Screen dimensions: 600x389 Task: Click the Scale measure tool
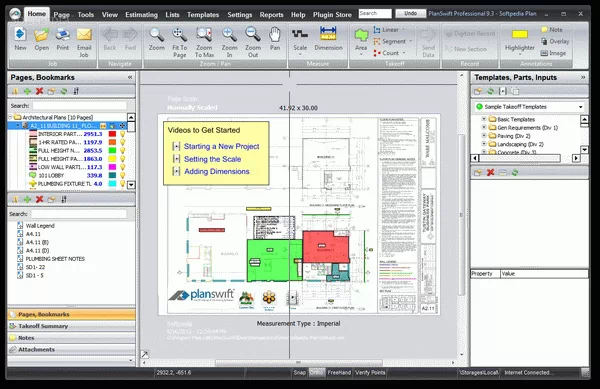pos(300,34)
